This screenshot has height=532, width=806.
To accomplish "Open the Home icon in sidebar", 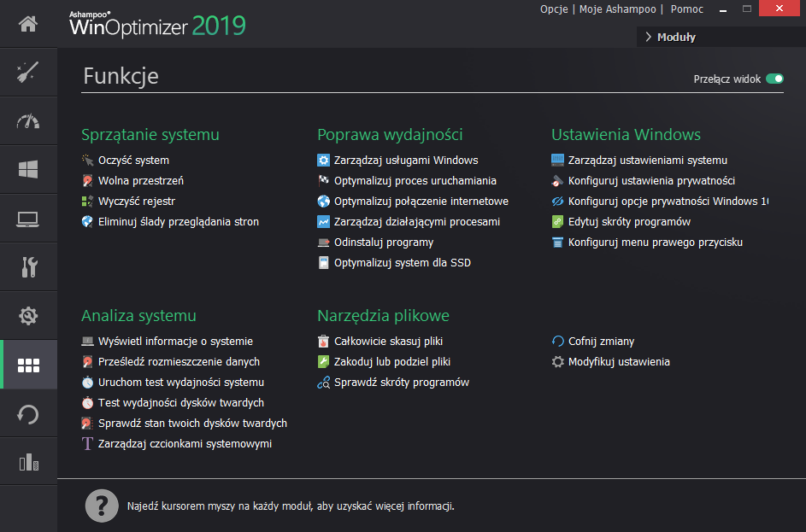I will [28, 24].
